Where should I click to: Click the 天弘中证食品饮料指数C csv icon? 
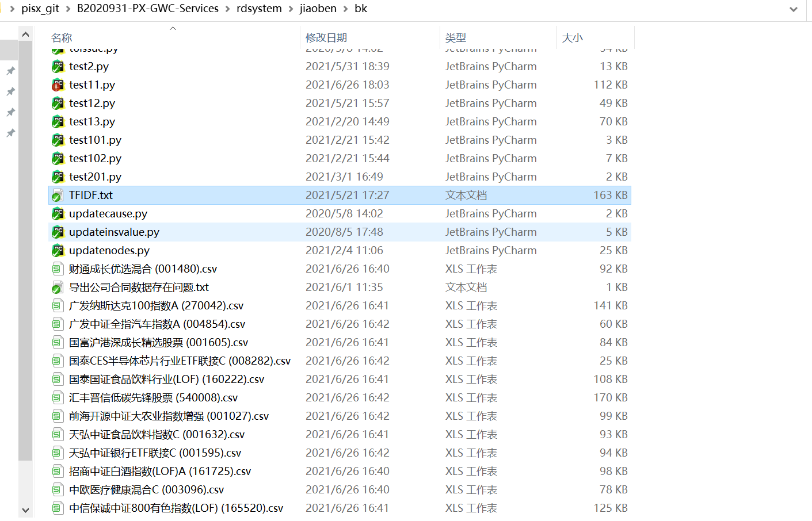pos(58,434)
